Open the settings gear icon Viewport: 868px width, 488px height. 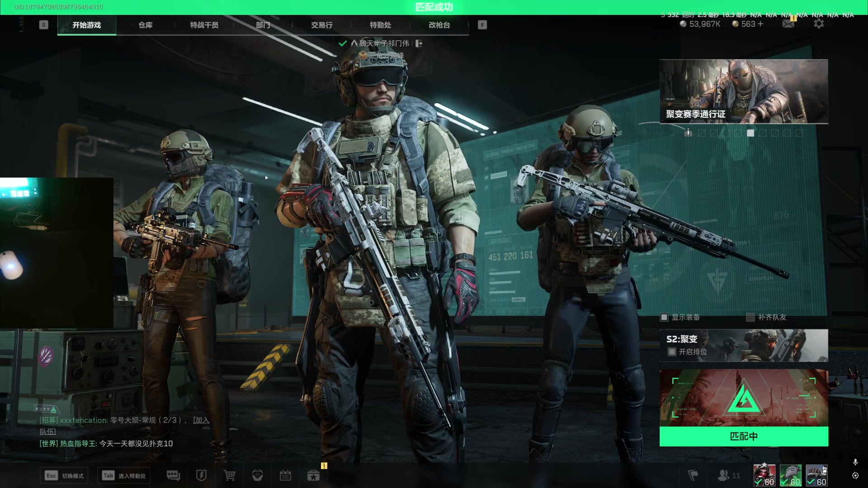pos(819,24)
